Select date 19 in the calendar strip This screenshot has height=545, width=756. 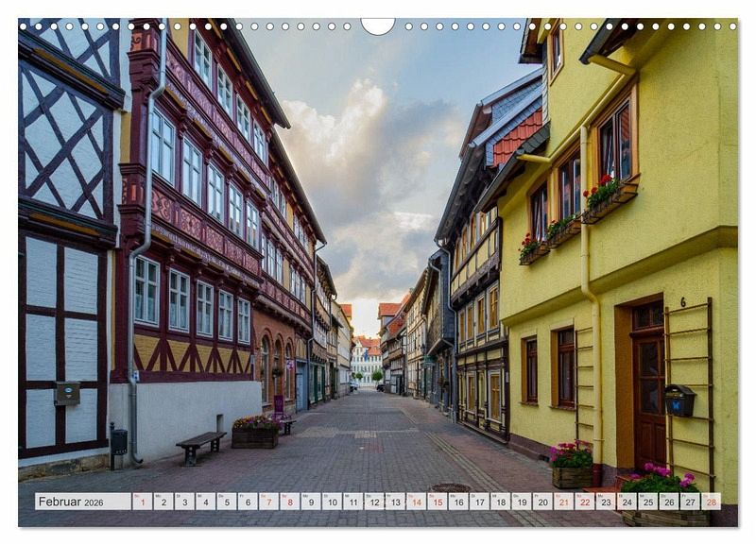522,502
